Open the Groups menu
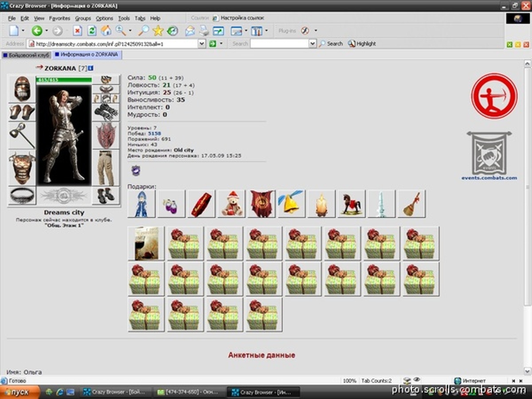The width and height of the screenshot is (532, 399). [83, 18]
